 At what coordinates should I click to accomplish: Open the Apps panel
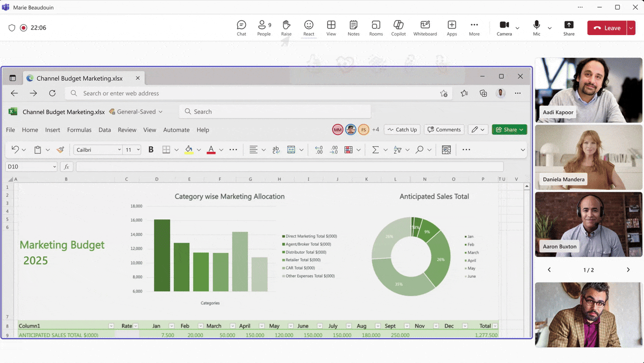coord(452,28)
